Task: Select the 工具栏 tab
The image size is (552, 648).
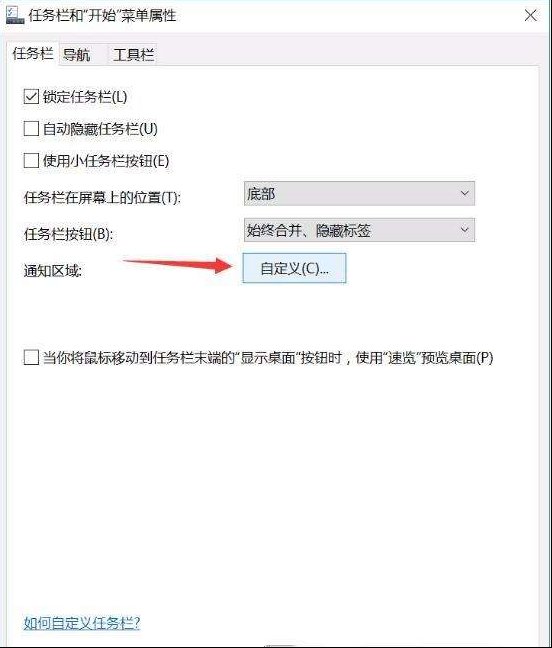Action: pyautogui.click(x=133, y=55)
